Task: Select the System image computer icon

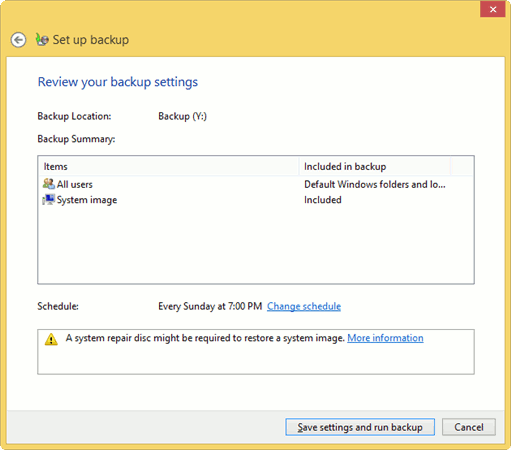Action: coord(49,199)
